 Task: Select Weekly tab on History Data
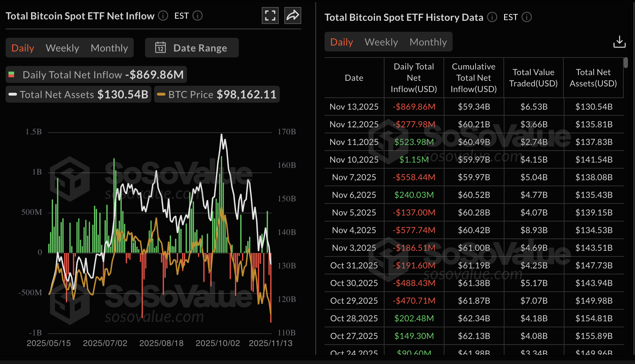381,42
